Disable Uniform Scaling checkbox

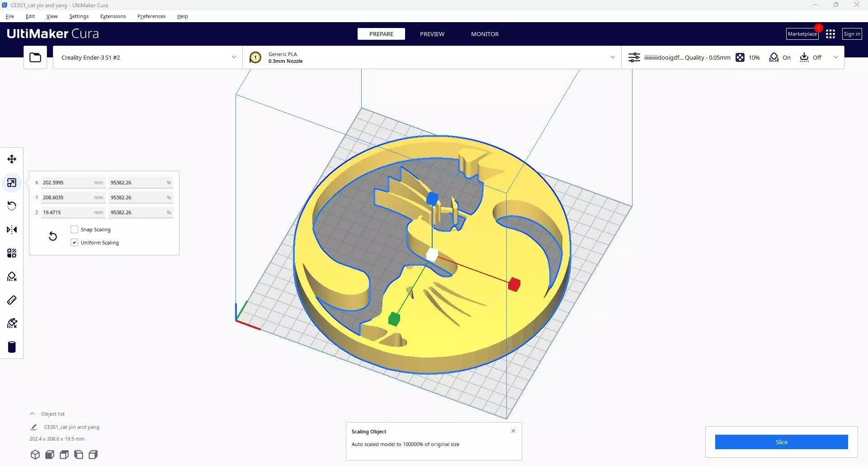(x=75, y=243)
